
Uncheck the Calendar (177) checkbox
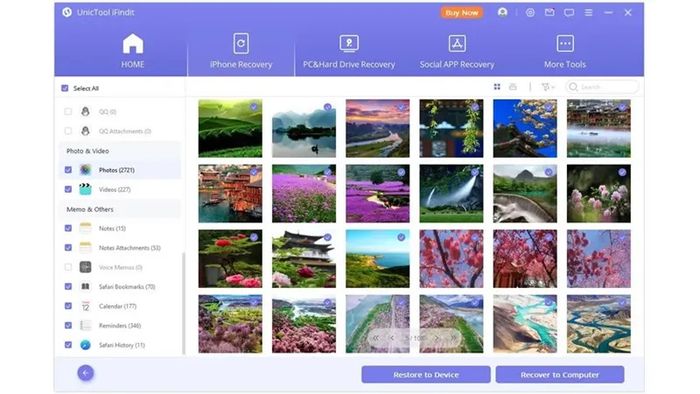point(68,306)
